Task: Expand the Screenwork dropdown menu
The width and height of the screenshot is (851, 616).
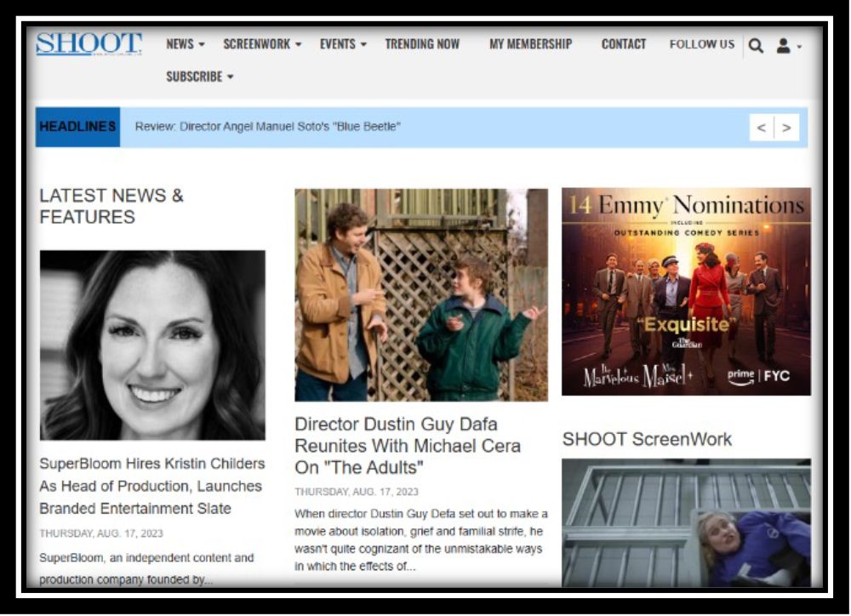Action: (262, 44)
